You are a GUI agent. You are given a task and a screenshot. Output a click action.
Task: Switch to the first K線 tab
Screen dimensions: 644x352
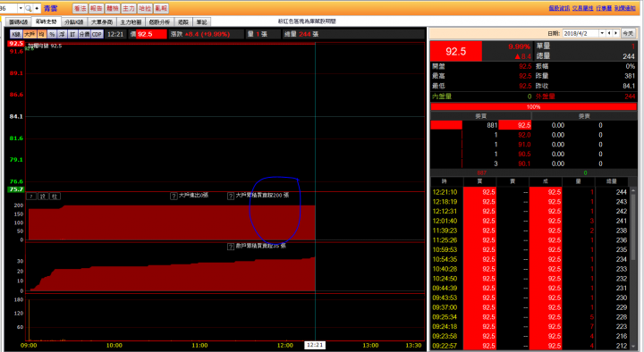(19, 21)
